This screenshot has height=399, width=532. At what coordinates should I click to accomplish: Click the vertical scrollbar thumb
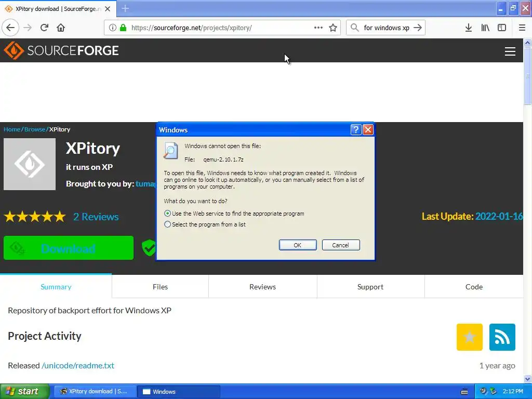coord(527,76)
